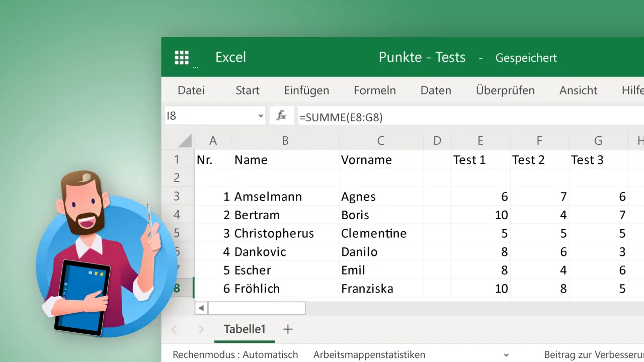Screen dimensions: 644x362
Task: Click the right sheet navigation chevron
Action: 201,329
